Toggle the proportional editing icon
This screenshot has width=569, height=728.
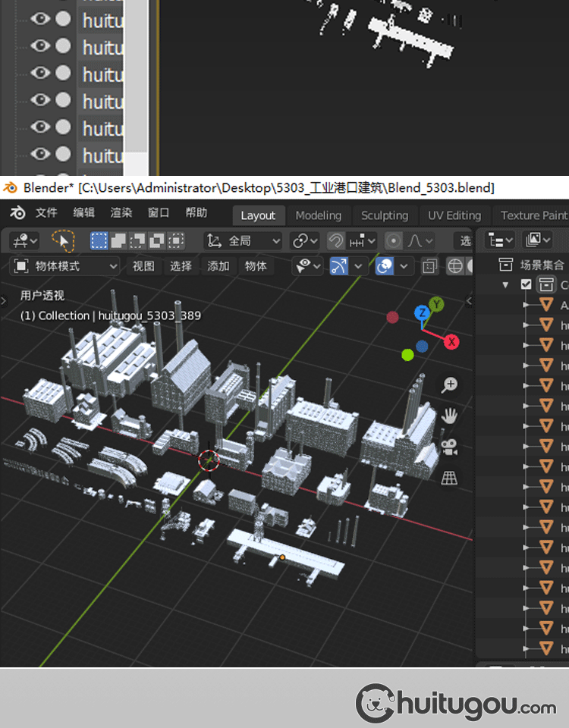click(393, 241)
